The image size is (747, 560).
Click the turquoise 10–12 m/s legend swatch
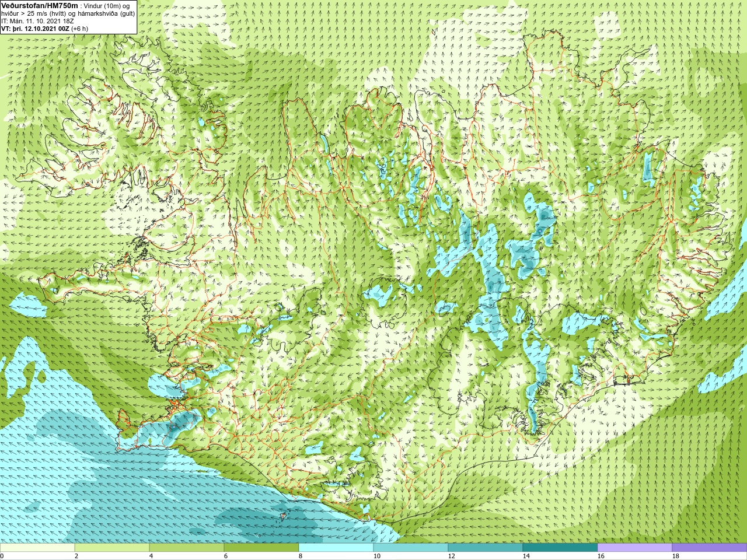tap(411, 548)
